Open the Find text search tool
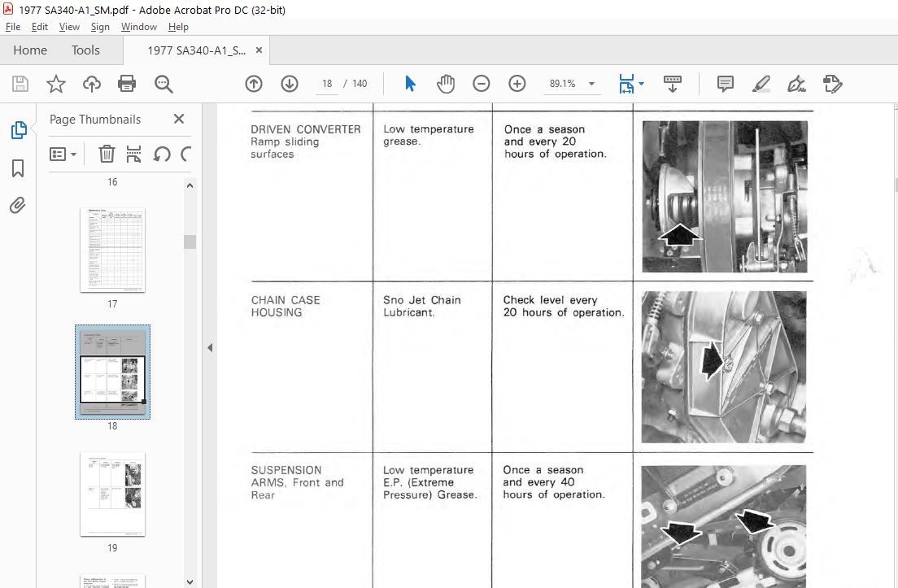The image size is (898, 588). click(163, 84)
